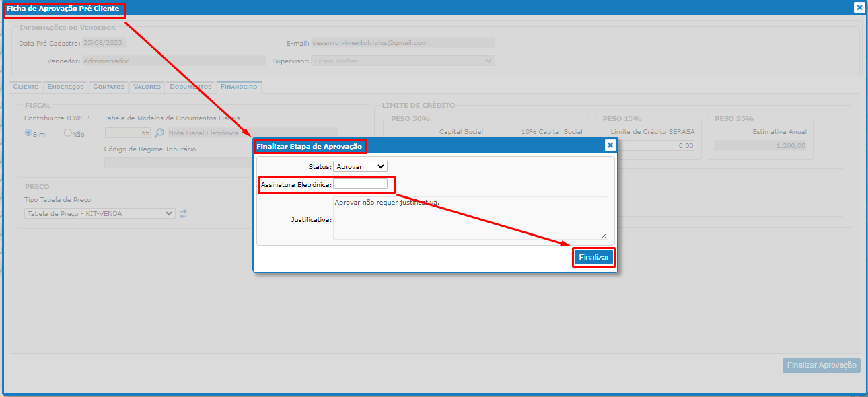The width and height of the screenshot is (868, 397).
Task: Open the Status dropdown showing Aprovar
Action: pos(361,166)
